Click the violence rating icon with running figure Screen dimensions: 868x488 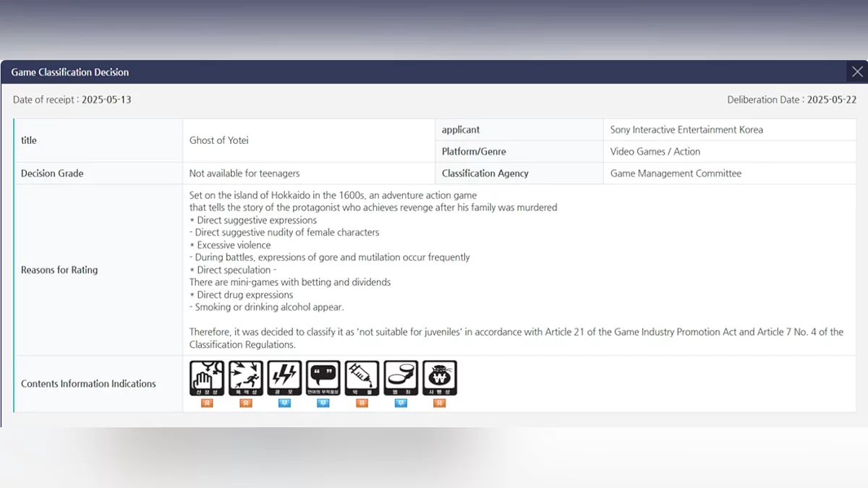[x=246, y=378]
